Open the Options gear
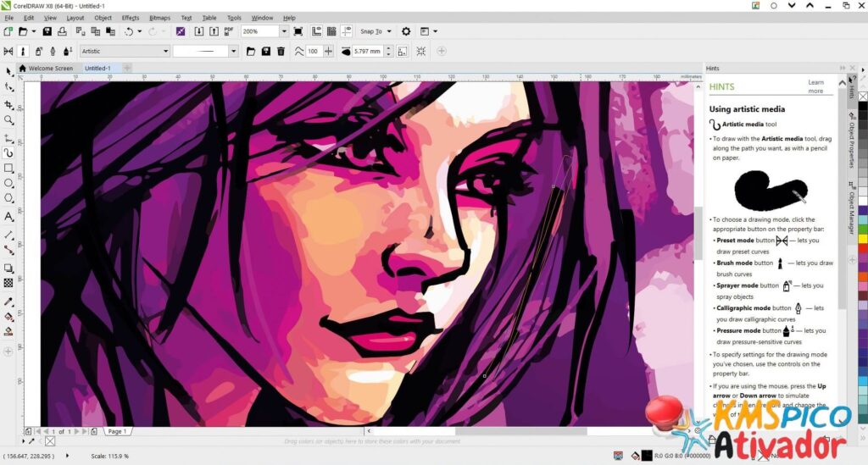This screenshot has height=465, width=868. coord(406,31)
